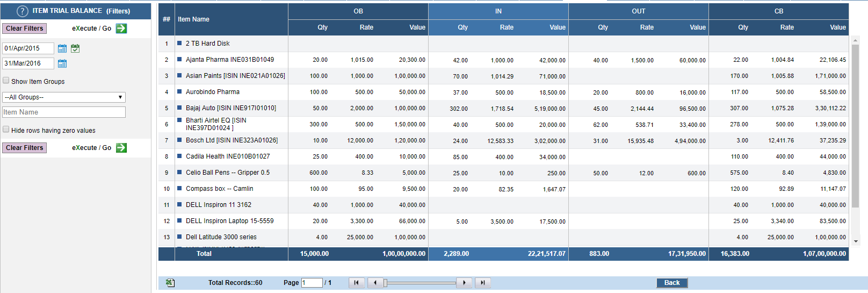Click the top Clear Filters button
The width and height of the screenshot is (868, 293).
(x=25, y=28)
